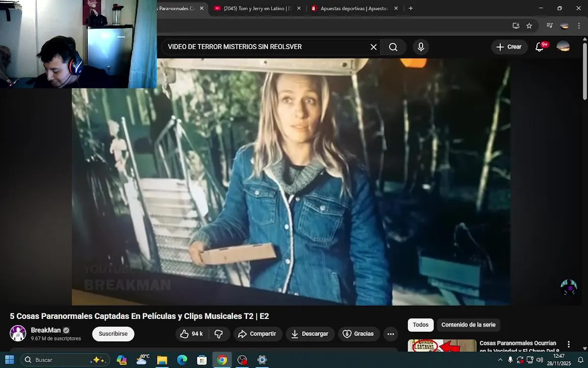Viewport: 588px width, 368px height.
Task: Open Microsoft Store from the taskbar
Action: pos(202,360)
